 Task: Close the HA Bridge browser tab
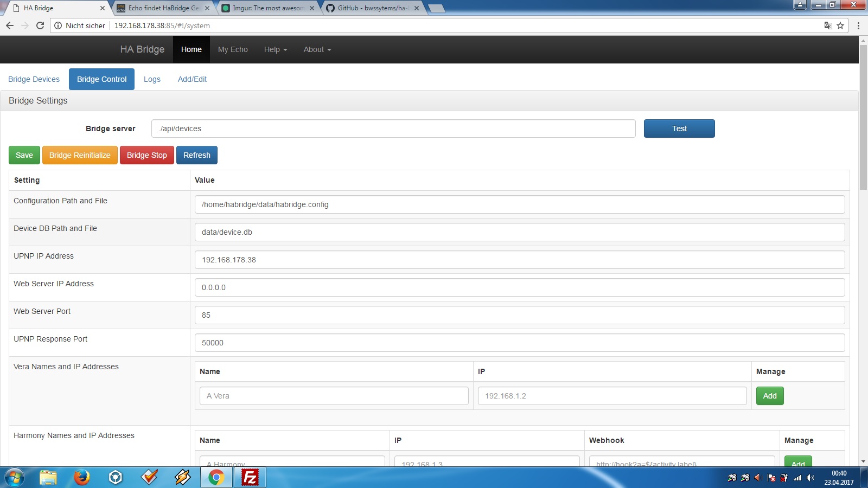point(102,8)
